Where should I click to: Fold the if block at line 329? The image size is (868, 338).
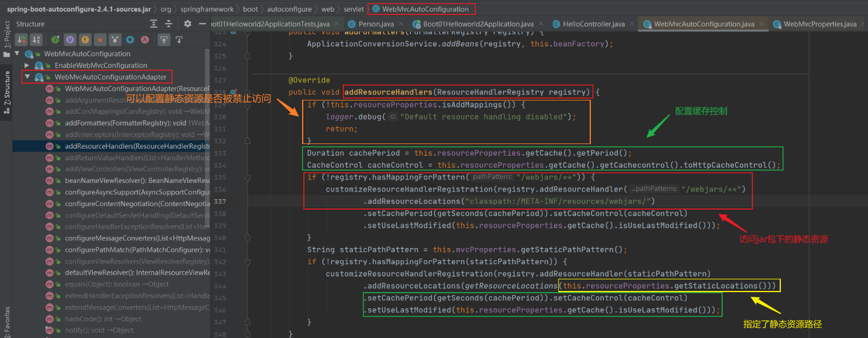pos(248,105)
